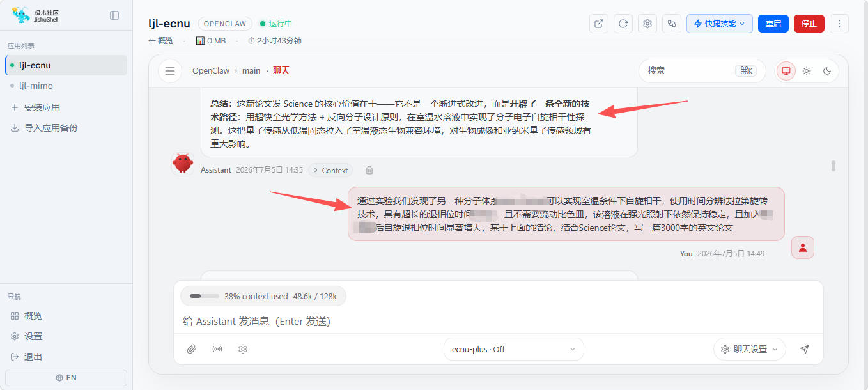Viewport: 868px width, 390px height.
Task: Select the ljl-mimo app in the list
Action: click(66, 86)
